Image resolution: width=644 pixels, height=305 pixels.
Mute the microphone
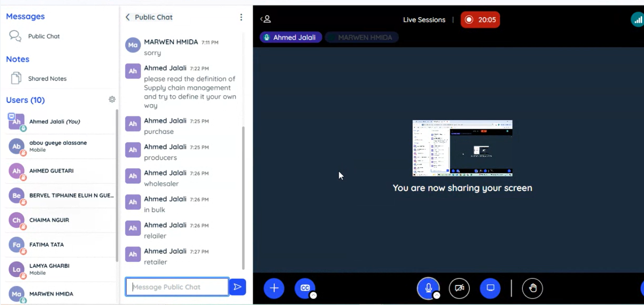[428, 288]
